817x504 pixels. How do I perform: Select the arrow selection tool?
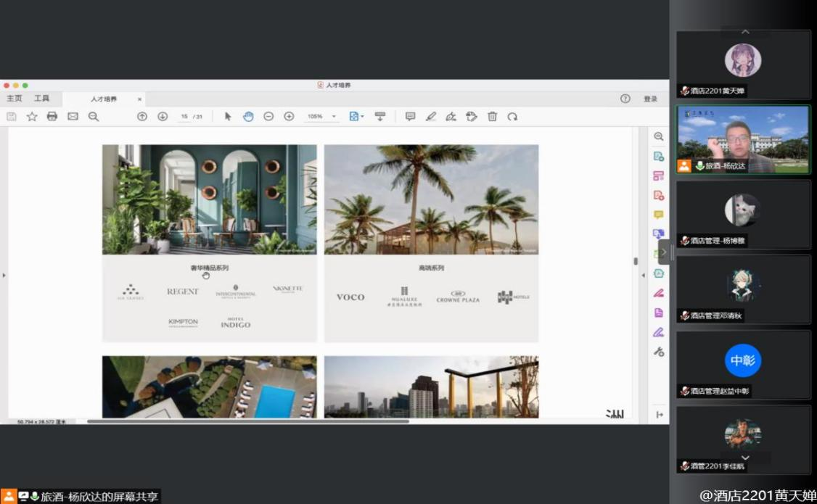pos(228,116)
